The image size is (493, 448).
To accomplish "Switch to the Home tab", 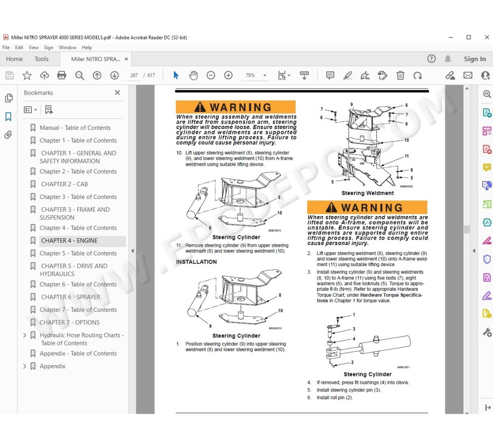I will pyautogui.click(x=14, y=59).
